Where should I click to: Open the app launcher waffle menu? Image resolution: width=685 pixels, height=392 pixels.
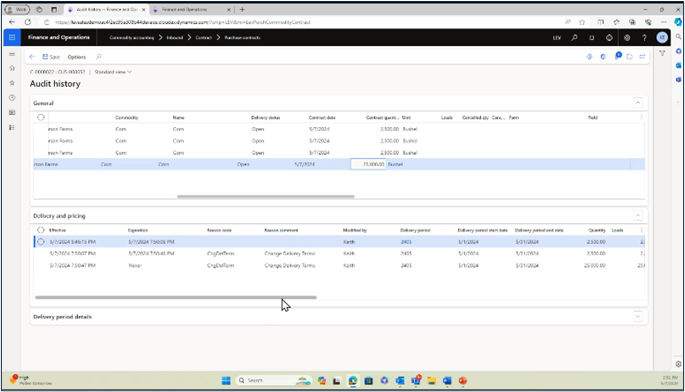tap(12, 38)
